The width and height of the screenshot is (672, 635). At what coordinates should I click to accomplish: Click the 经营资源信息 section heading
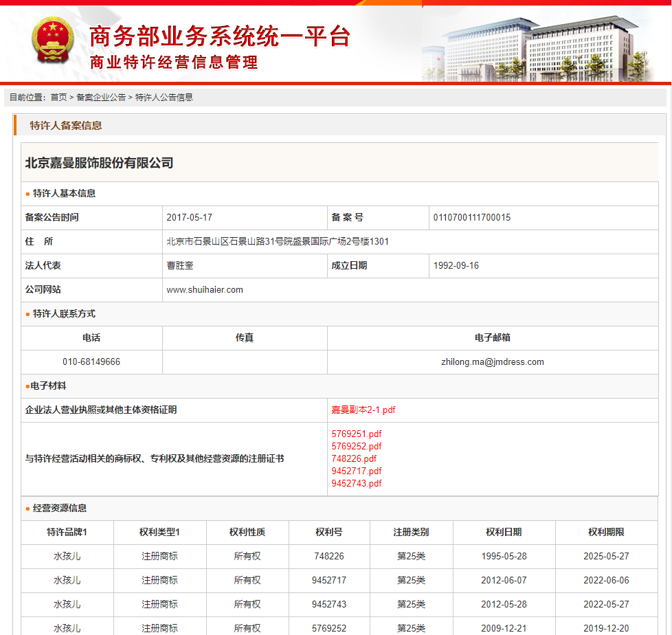point(60,508)
